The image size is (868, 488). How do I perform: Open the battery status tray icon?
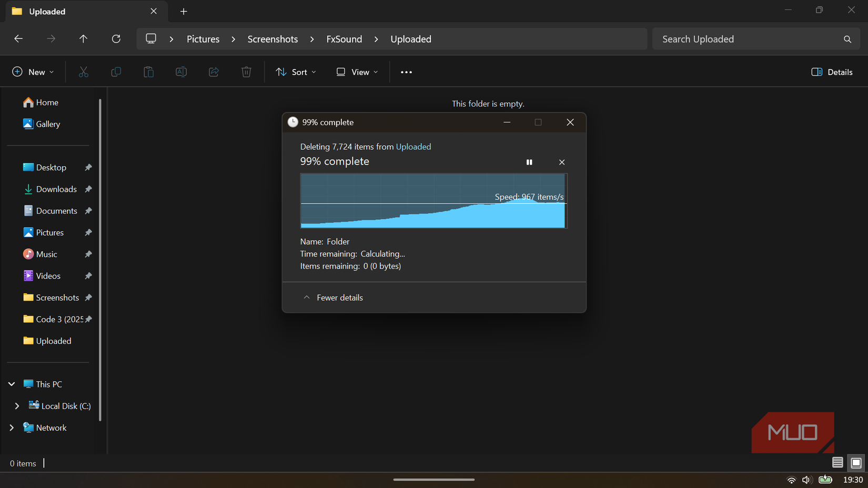[825, 480]
